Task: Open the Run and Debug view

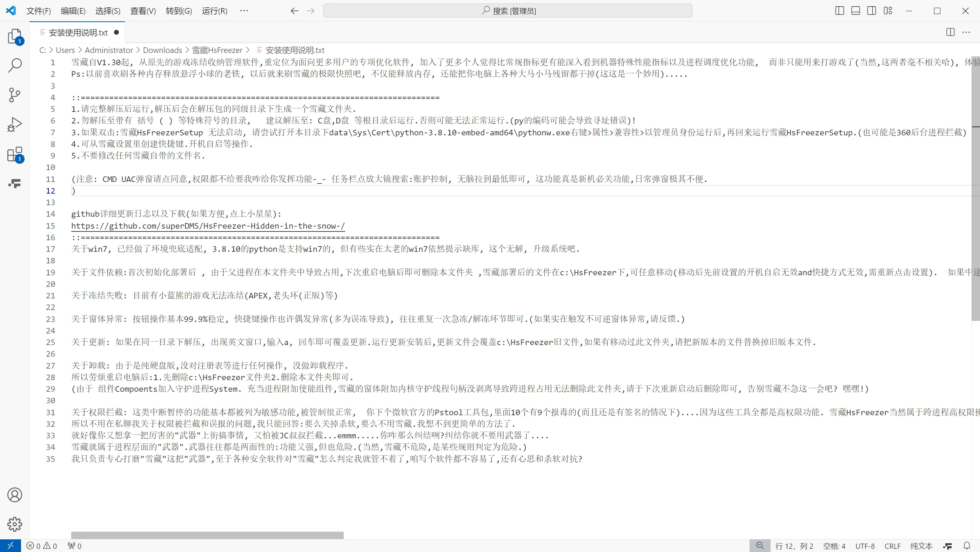Action: 15,124
